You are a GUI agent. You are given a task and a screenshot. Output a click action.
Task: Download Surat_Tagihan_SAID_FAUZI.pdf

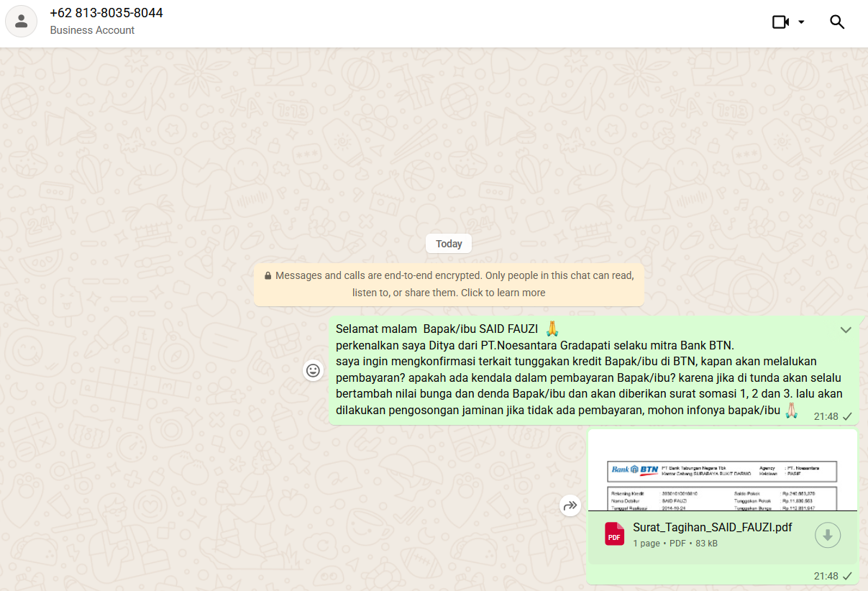(827, 535)
